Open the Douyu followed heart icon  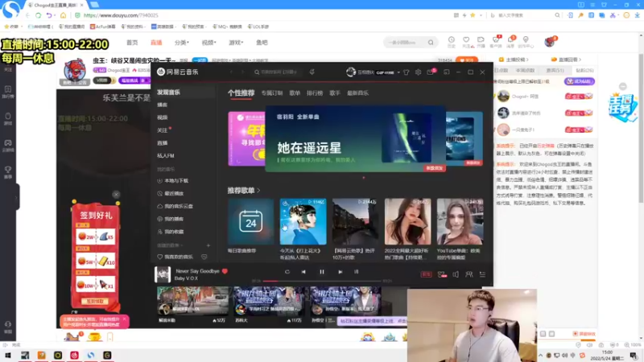[466, 39]
